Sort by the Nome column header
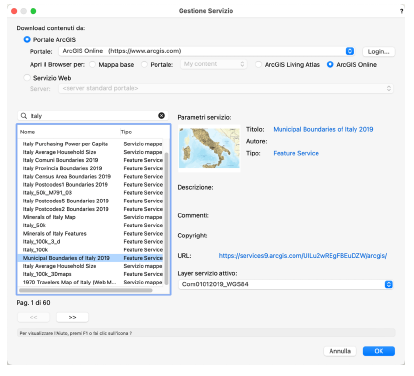The height and width of the screenshot is (376, 414). click(x=68, y=132)
